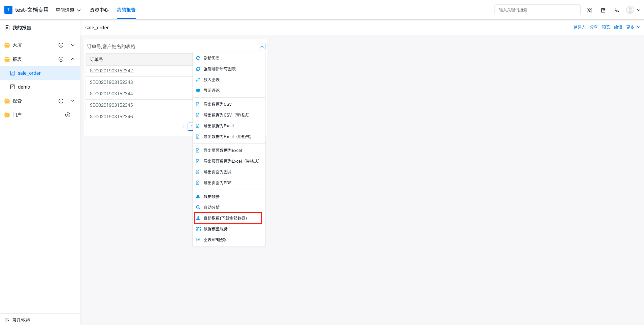644x325 pixels.
Task: Click the 导出页面为PDF file icon
Action: point(198,183)
